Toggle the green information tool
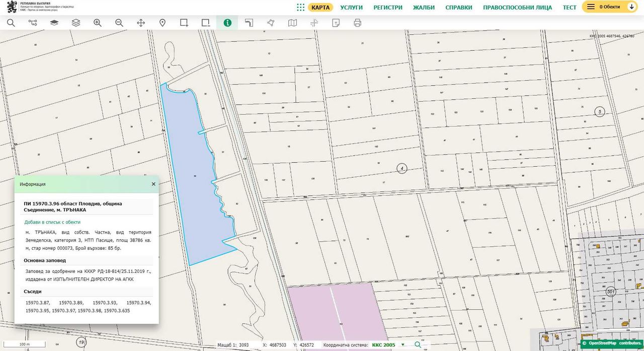This screenshot has height=351, width=644. point(227,23)
